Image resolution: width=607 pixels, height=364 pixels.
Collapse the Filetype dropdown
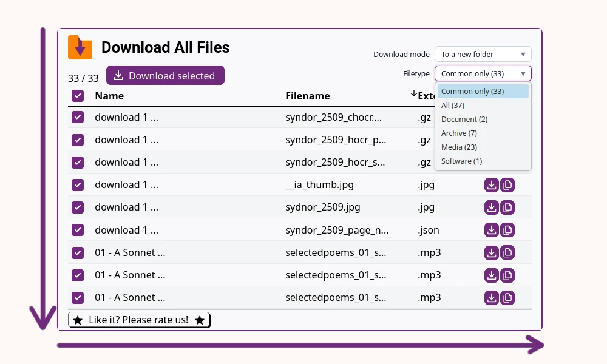(483, 74)
